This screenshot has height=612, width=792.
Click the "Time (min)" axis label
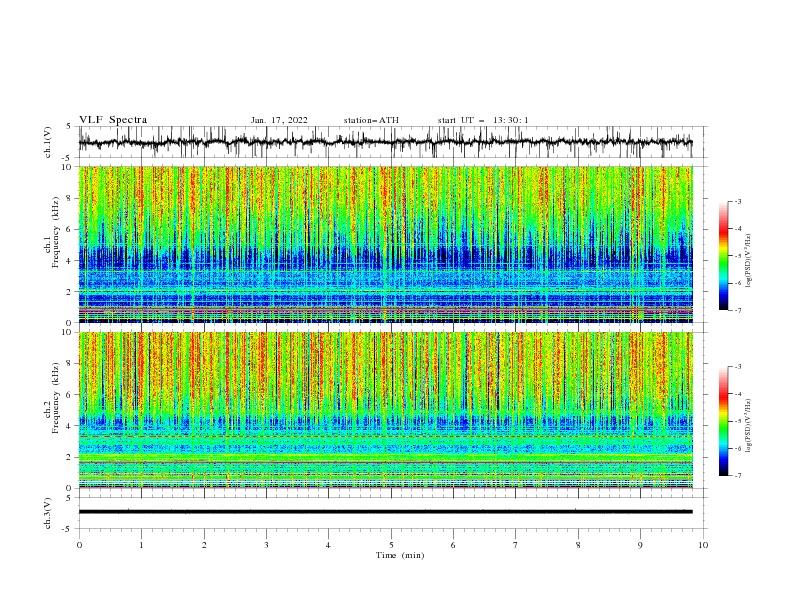[x=400, y=555]
